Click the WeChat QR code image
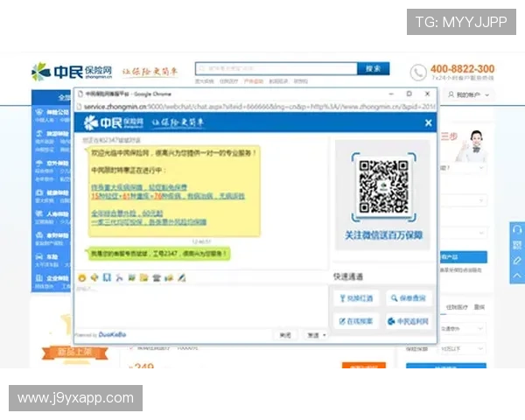The height and width of the screenshot is (420, 525). pyautogui.click(x=384, y=187)
